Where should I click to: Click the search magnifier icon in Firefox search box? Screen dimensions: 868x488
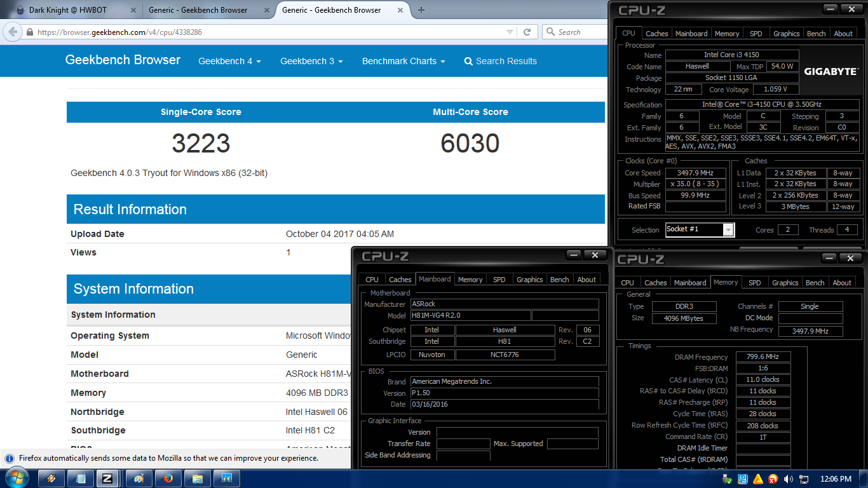point(550,32)
